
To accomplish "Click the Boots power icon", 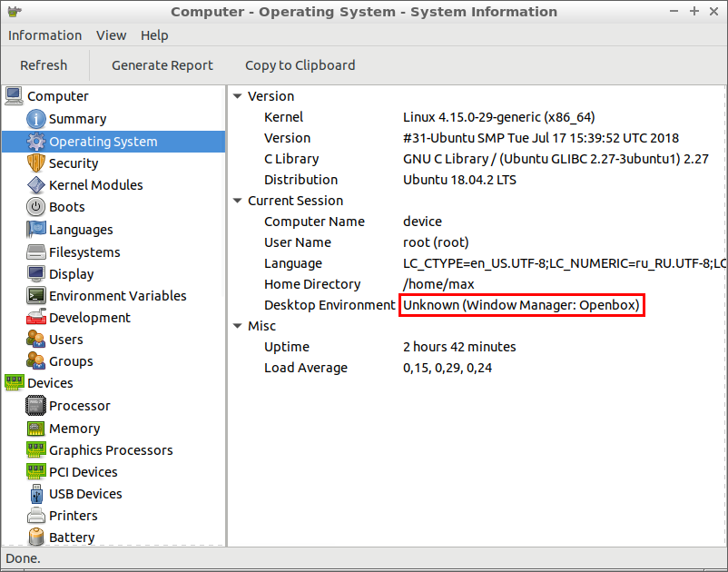I will pos(35,207).
